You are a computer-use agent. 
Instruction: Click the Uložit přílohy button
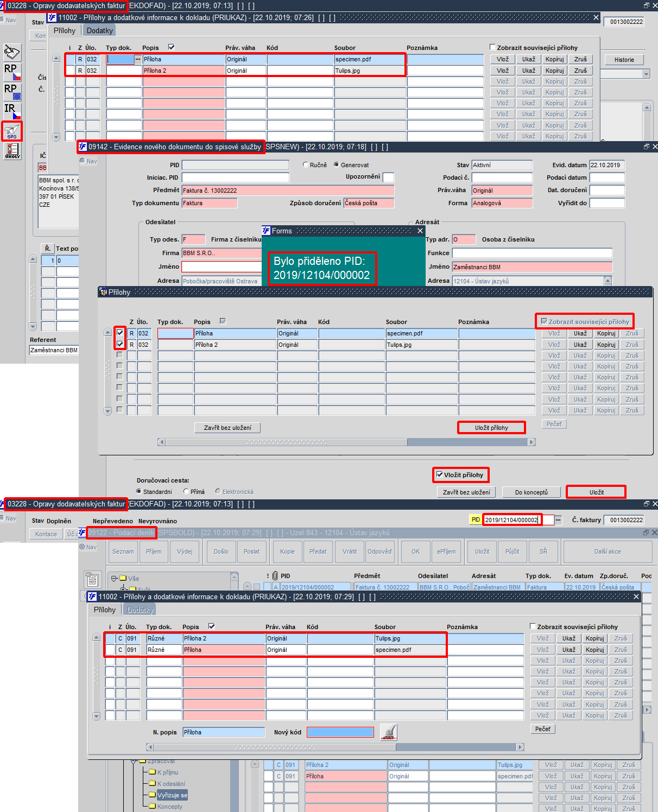click(492, 428)
